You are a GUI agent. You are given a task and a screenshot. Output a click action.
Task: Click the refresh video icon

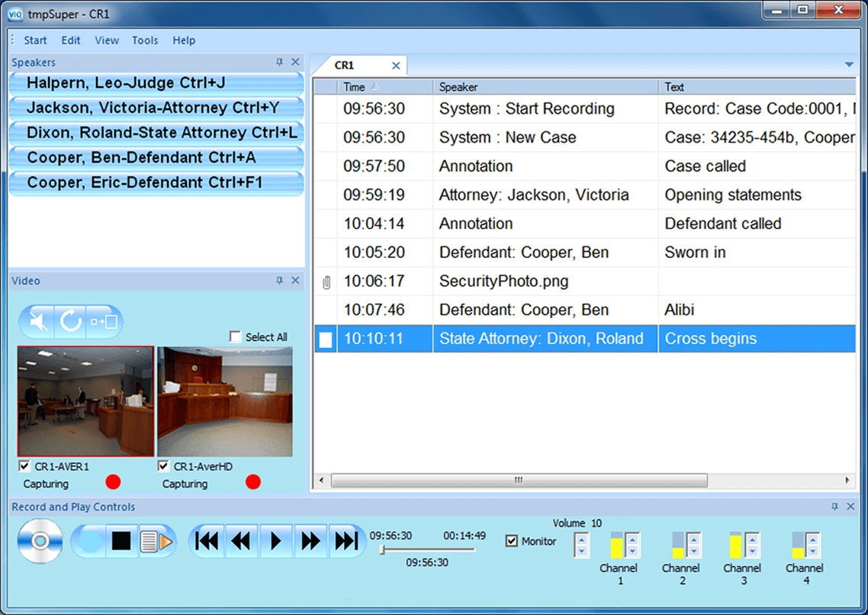(x=71, y=322)
